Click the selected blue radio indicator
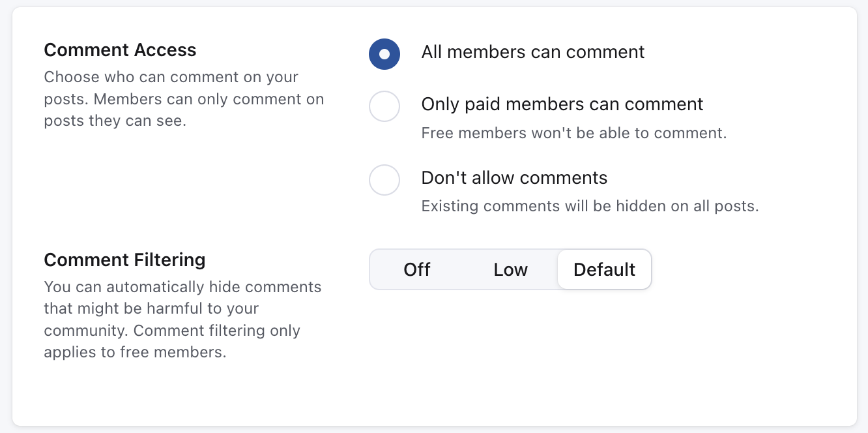This screenshot has height=433, width=868. point(384,54)
